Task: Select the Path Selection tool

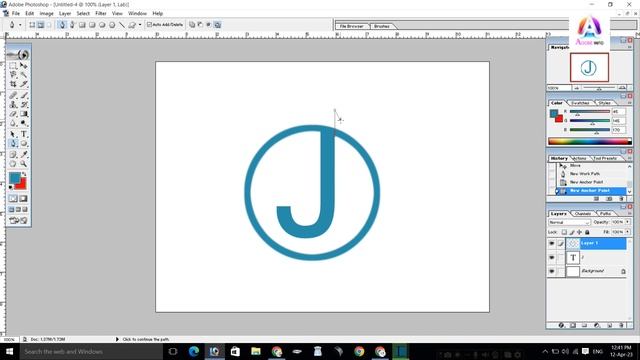Action: pyautogui.click(x=13, y=134)
